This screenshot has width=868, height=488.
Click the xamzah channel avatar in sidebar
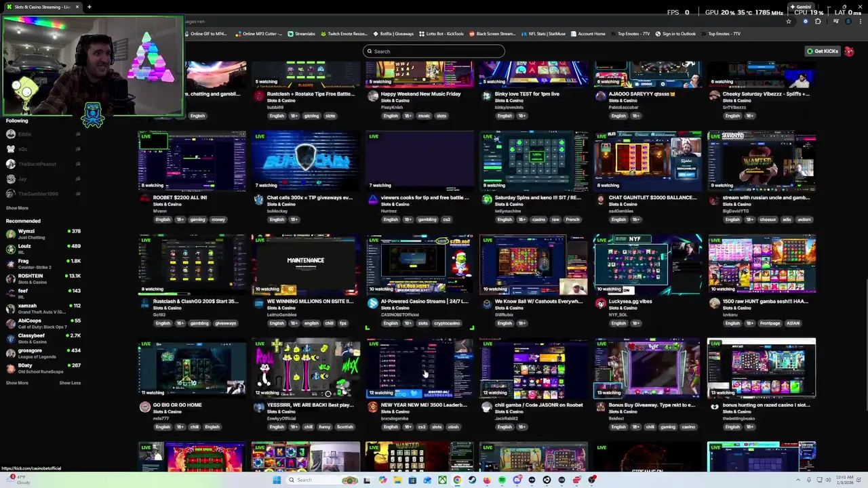click(11, 308)
